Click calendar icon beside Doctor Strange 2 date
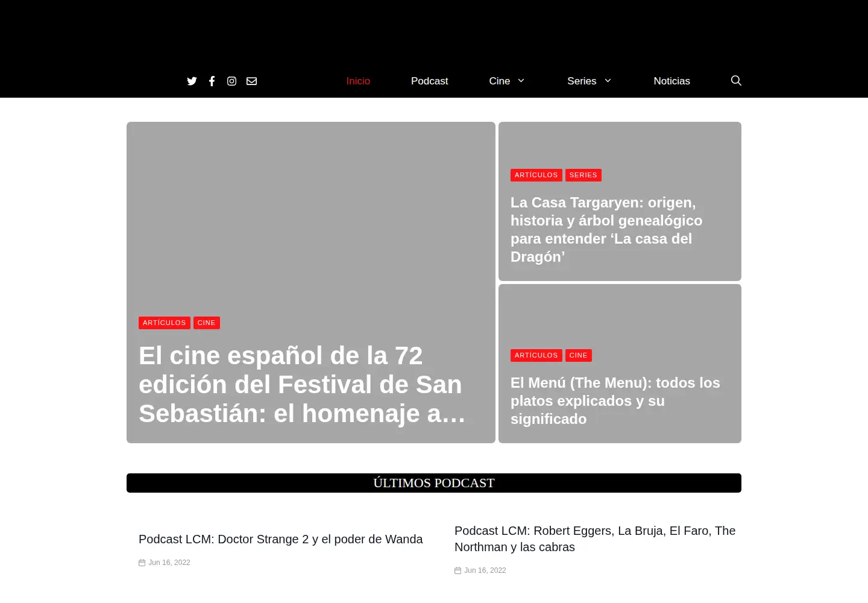868x603 pixels. click(x=142, y=563)
